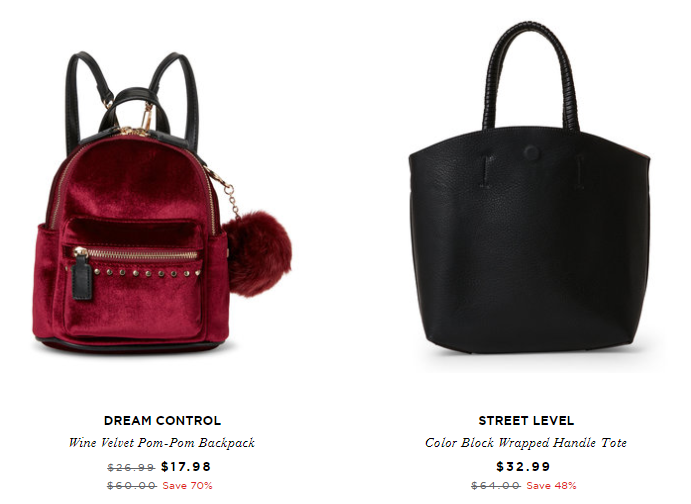
Task: Click the wrapped handle of the tote
Action: pos(530,75)
